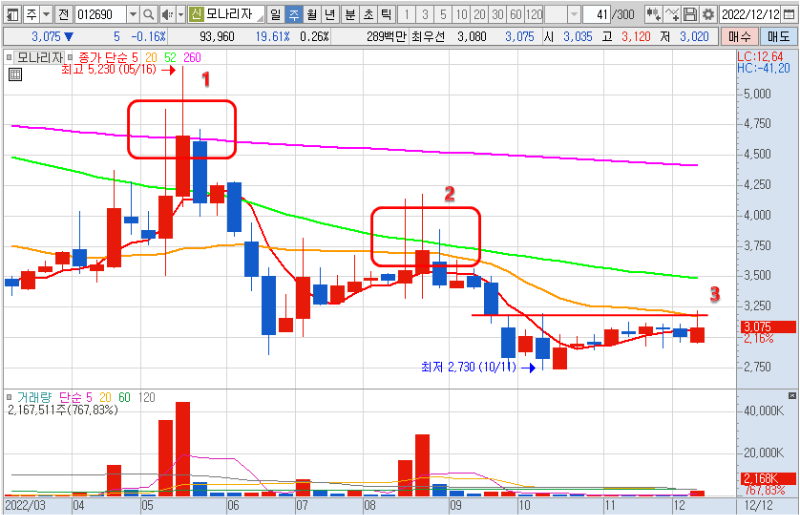Viewport: 800px width, 515px height.
Task: Select interval 20 button
Action: point(480,14)
